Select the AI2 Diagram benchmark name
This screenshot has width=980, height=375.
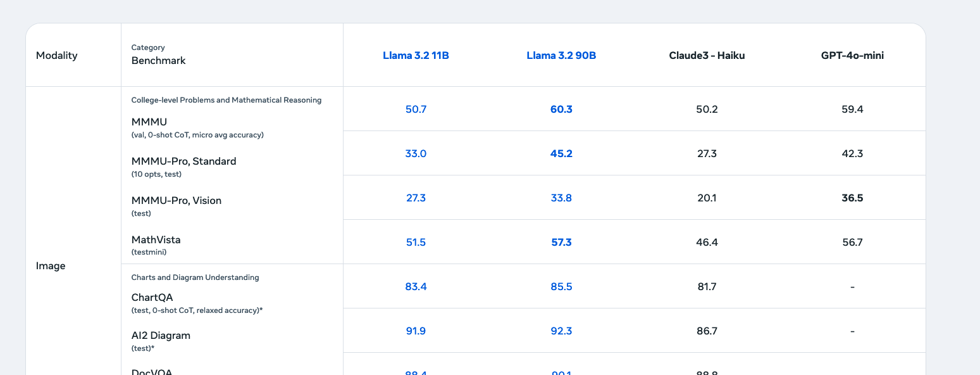coord(161,336)
